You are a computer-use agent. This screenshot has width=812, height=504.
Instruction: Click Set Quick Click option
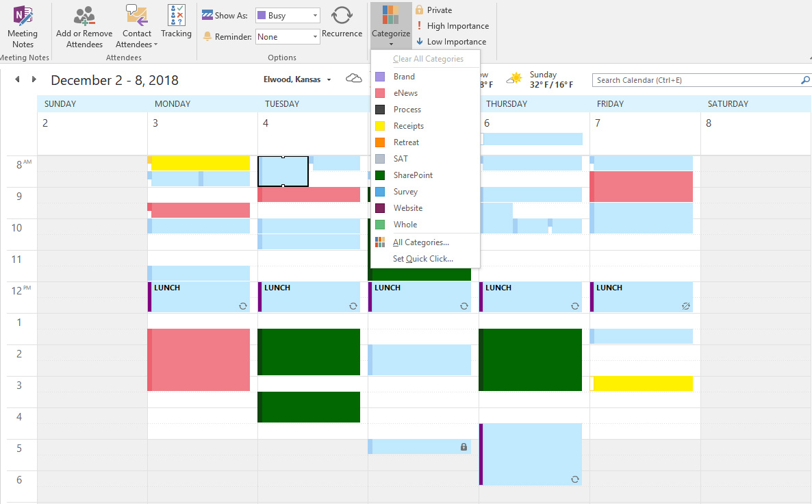pyautogui.click(x=422, y=259)
